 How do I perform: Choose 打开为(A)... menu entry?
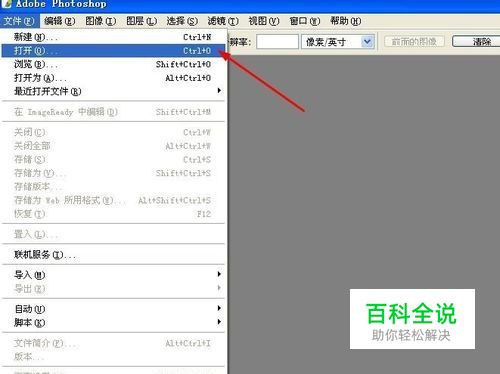tap(113, 78)
